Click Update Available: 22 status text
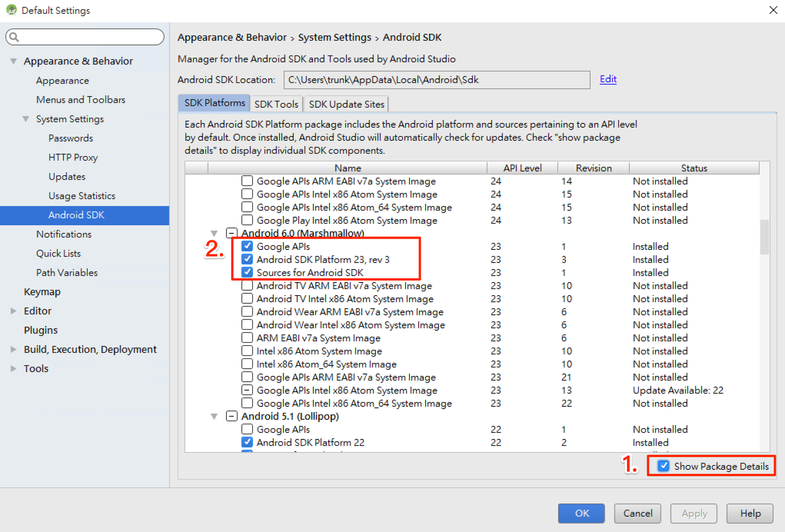The image size is (785, 532). pyautogui.click(x=678, y=390)
